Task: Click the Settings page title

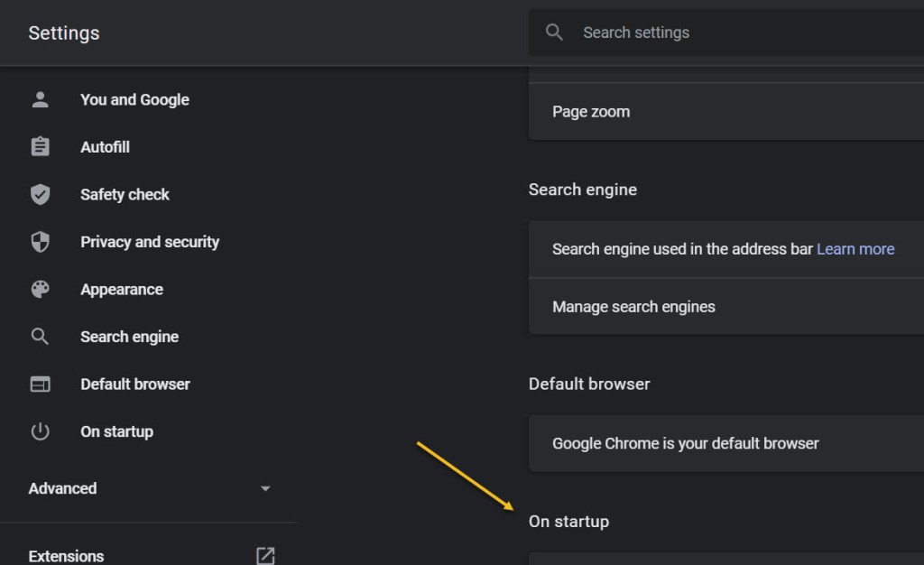Action: click(64, 33)
